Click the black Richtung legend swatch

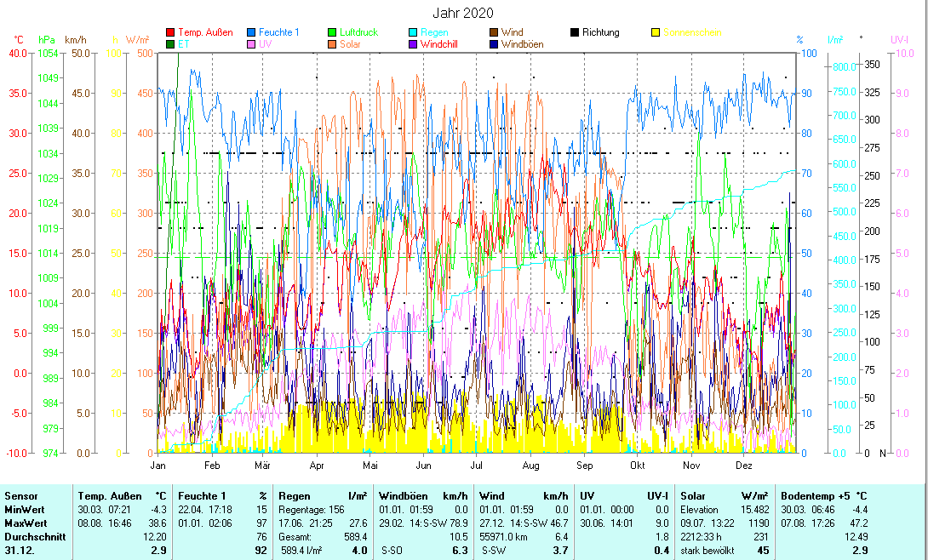click(x=575, y=32)
